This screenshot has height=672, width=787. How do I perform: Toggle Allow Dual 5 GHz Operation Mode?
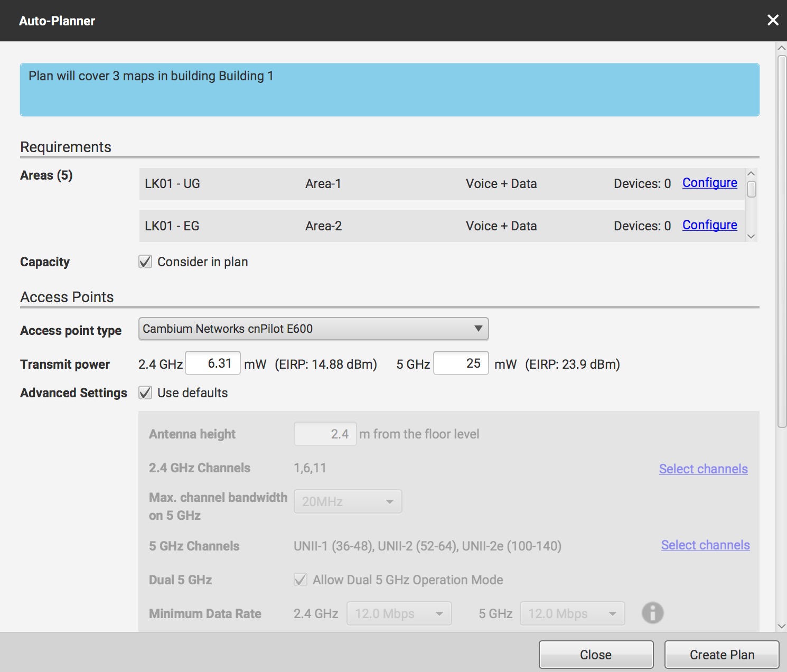[x=301, y=580]
